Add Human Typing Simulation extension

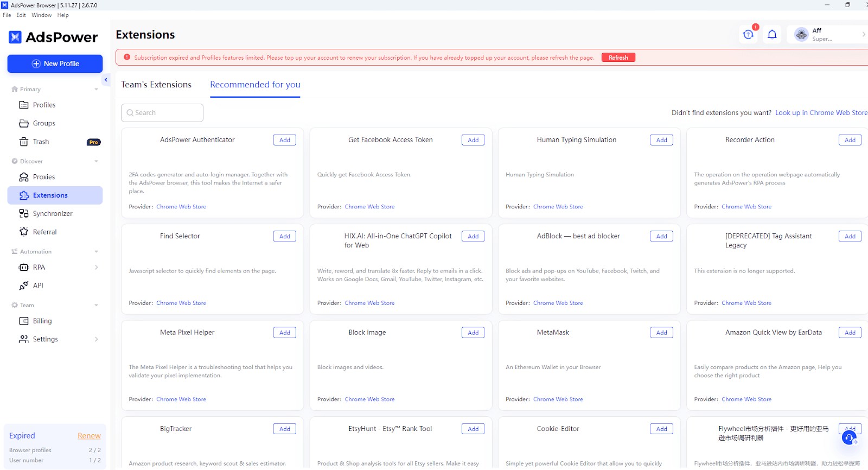tap(662, 140)
